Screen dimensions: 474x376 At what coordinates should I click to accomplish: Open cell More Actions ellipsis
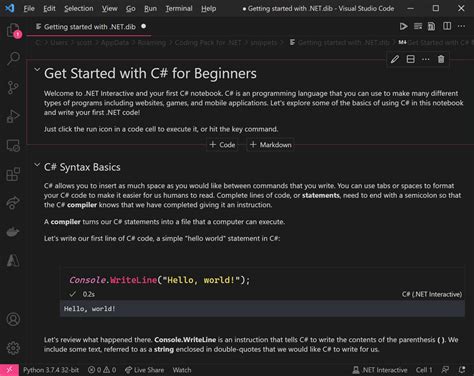[x=426, y=59]
